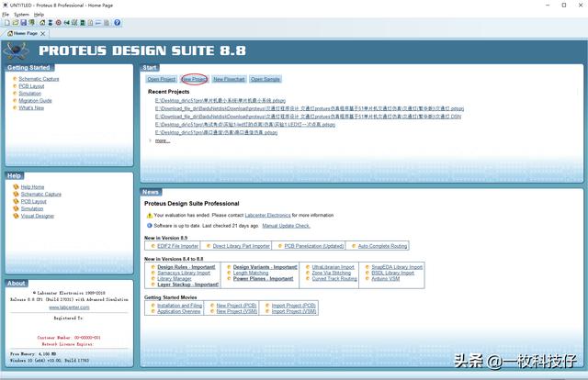Open Schematic Capture link under Getting Started
This screenshot has width=588, height=380.
click(x=39, y=79)
